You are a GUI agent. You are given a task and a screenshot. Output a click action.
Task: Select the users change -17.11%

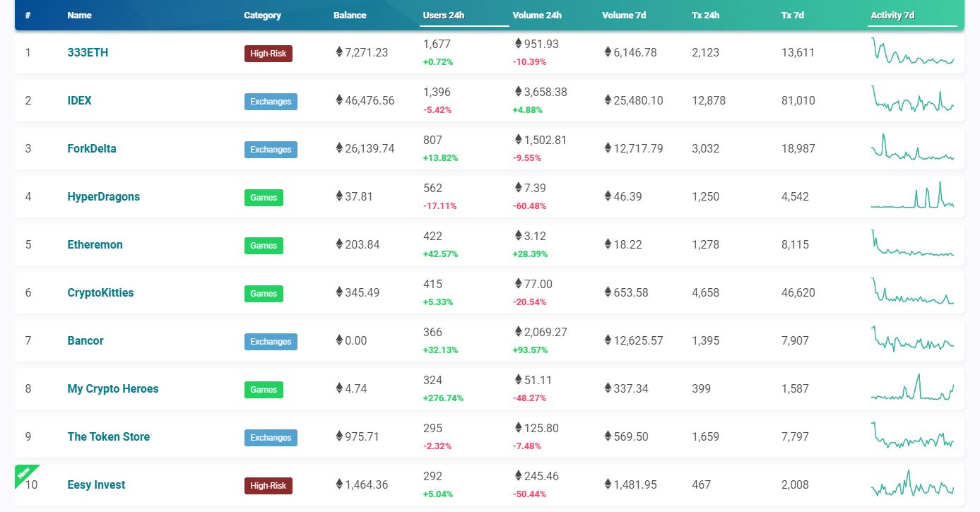click(x=440, y=206)
